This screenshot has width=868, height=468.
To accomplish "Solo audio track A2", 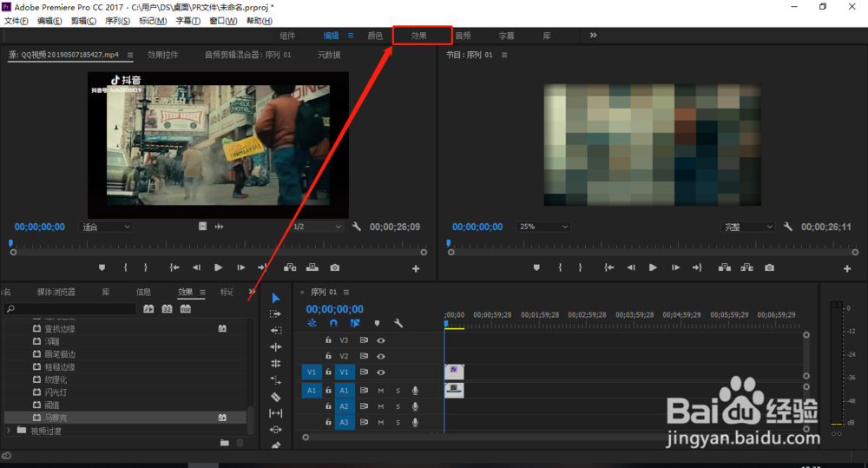I will point(398,406).
